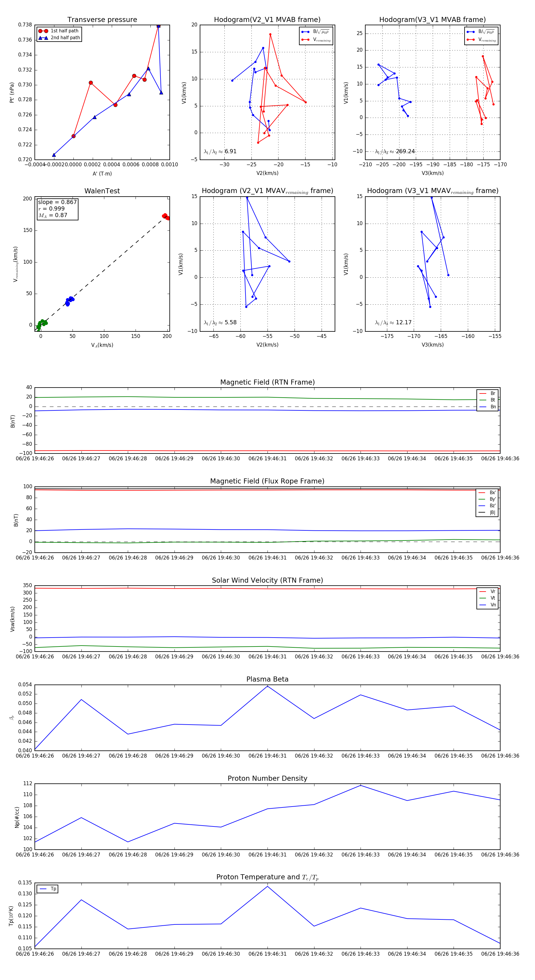Screen dimensions: 535x980
Task: Click the Vt legend entry in Solar Wind Velocity
Action: tap(488, 598)
